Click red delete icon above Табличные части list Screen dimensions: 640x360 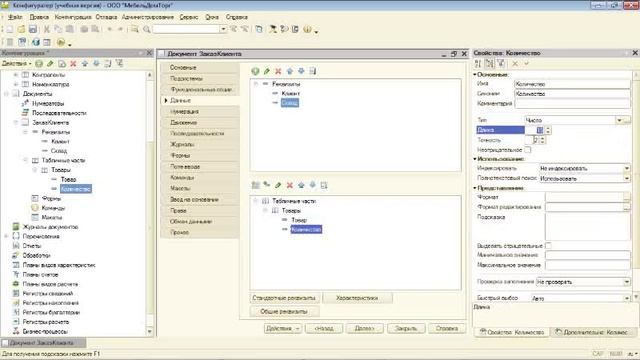290,185
